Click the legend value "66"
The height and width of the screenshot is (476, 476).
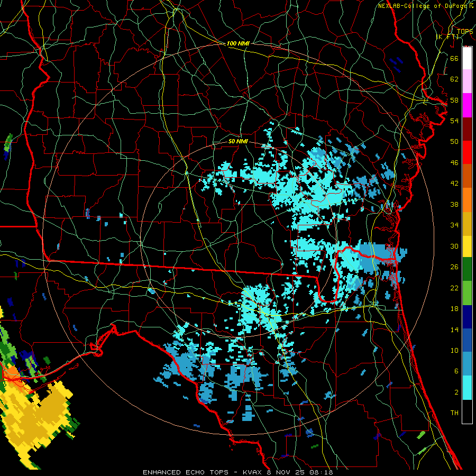pyautogui.click(x=454, y=58)
